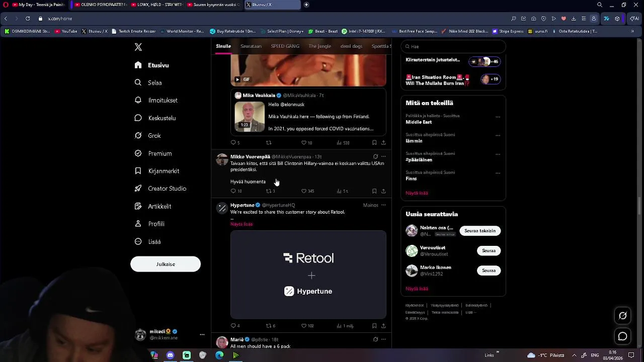
Task: Open Grok icon on Mikko Vuorenpää post
Action: 375,156
